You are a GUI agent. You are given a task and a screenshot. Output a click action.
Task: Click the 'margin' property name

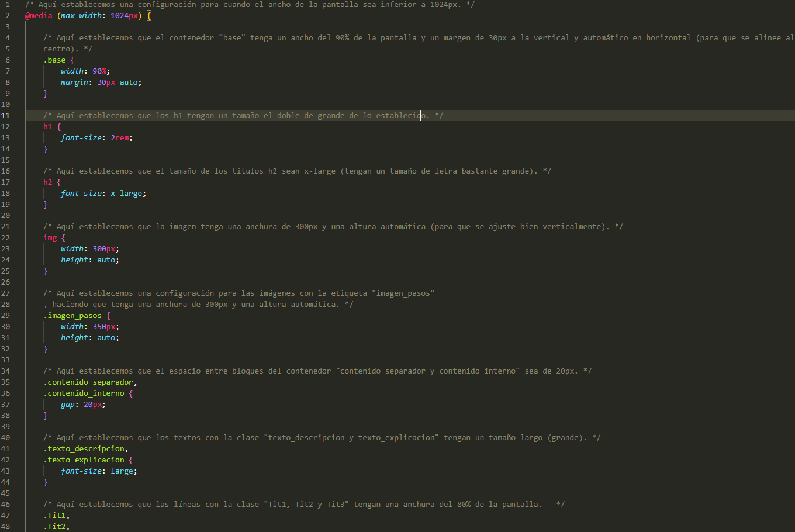[x=75, y=82]
